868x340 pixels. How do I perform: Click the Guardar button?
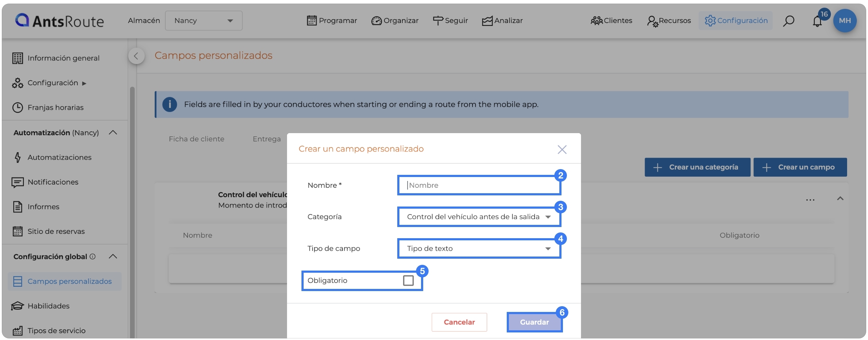534,322
